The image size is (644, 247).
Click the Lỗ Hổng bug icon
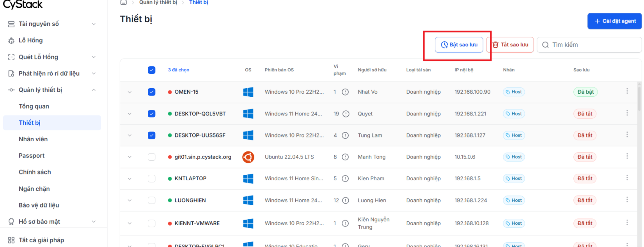(x=11, y=41)
